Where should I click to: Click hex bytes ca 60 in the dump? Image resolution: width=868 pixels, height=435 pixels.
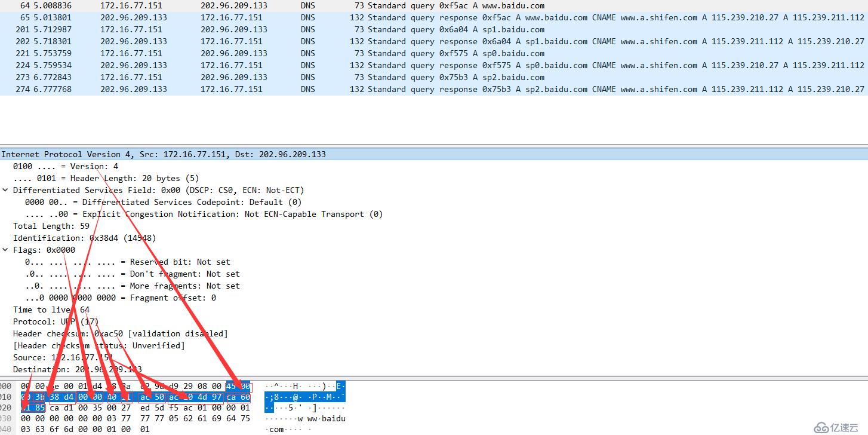click(x=238, y=397)
